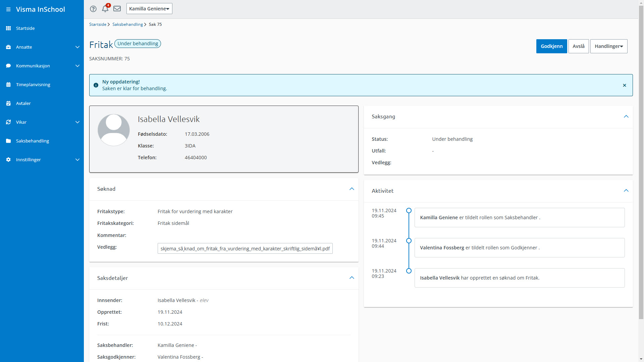Open Saksbehandling folder in sidebar
644x362 pixels.
(x=33, y=141)
